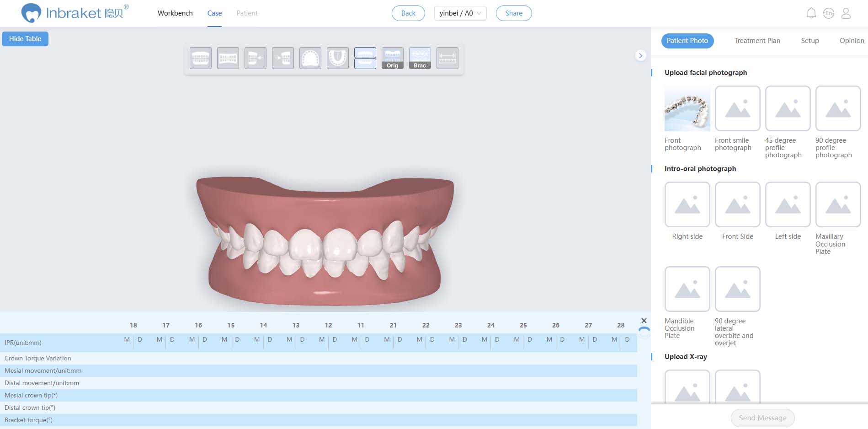Activate the measurement ruler tool
This screenshot has width=868, height=429.
coord(447,58)
